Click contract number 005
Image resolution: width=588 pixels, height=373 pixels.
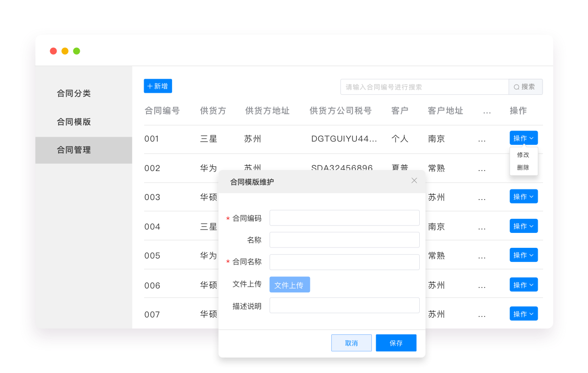[x=152, y=256]
